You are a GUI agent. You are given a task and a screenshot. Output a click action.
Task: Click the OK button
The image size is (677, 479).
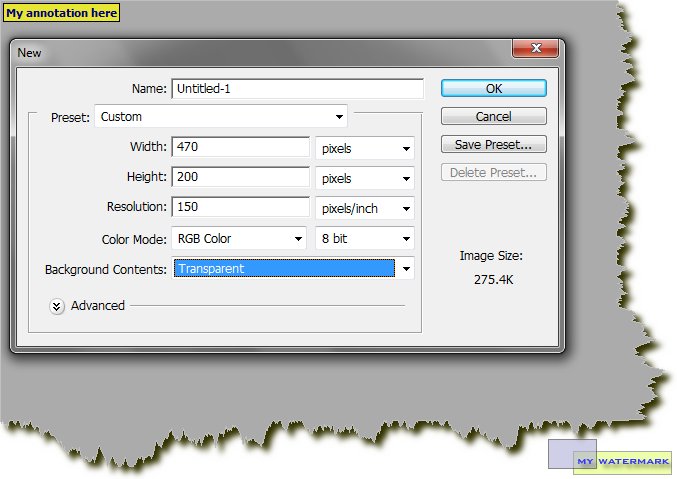pyautogui.click(x=493, y=88)
